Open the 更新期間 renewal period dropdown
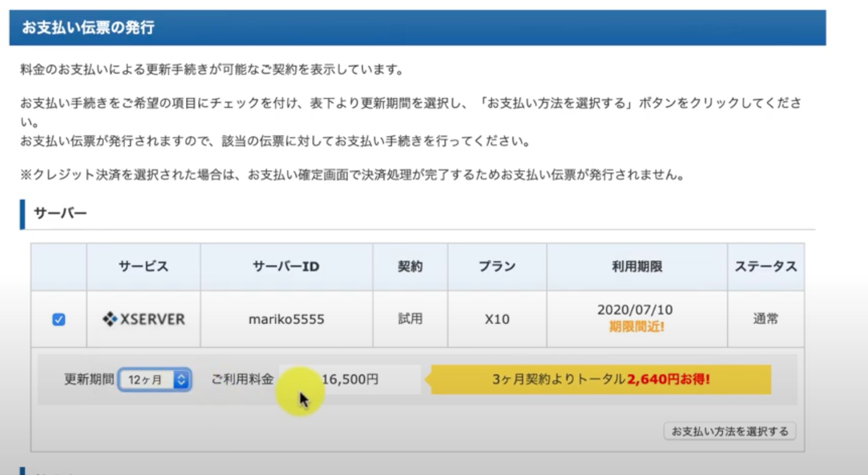The width and height of the screenshot is (868, 475). click(155, 380)
